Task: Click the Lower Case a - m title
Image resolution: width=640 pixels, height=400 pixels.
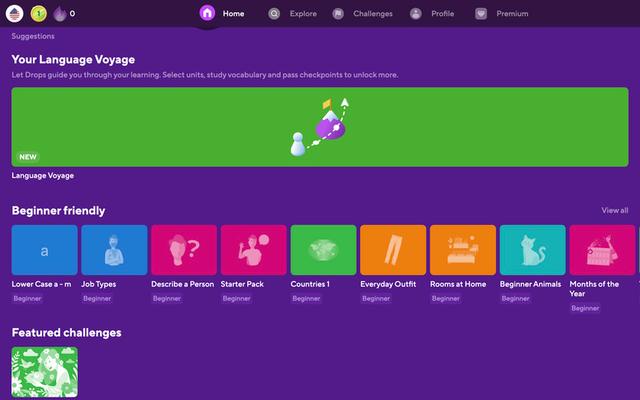Action: (x=41, y=284)
